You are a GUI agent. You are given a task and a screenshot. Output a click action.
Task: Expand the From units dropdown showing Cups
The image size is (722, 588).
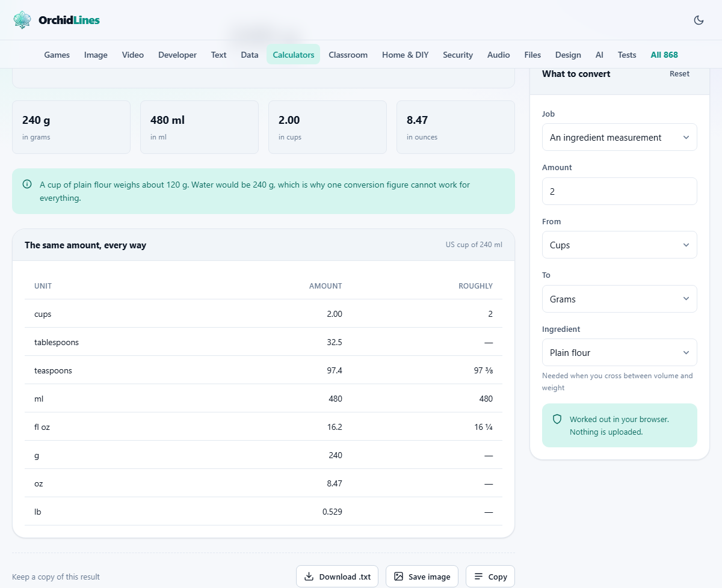pos(619,245)
